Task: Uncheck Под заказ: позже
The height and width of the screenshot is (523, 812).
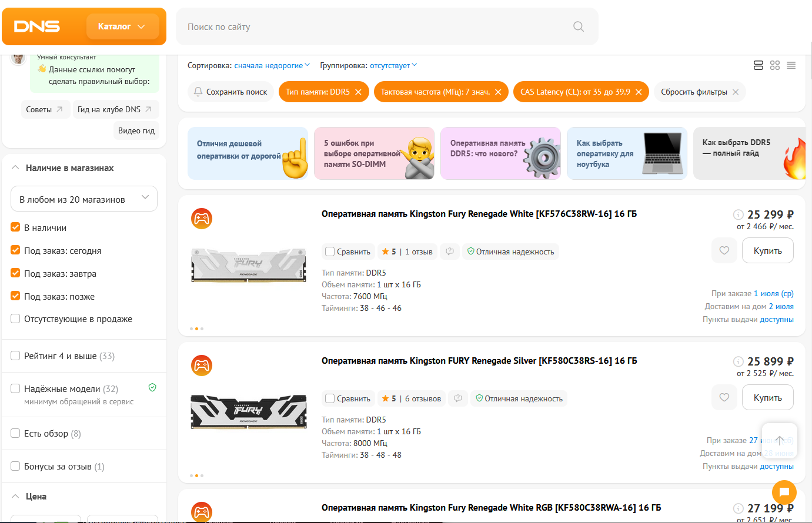Action: point(15,296)
